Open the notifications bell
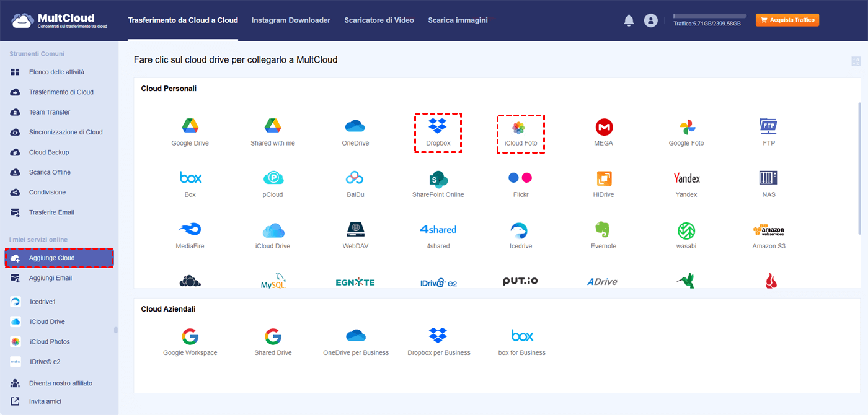 (629, 20)
